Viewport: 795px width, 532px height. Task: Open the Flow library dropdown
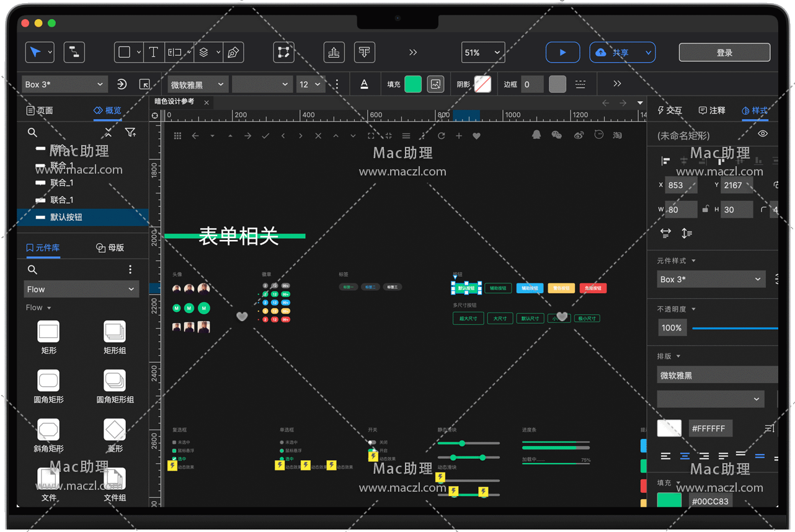click(81, 289)
